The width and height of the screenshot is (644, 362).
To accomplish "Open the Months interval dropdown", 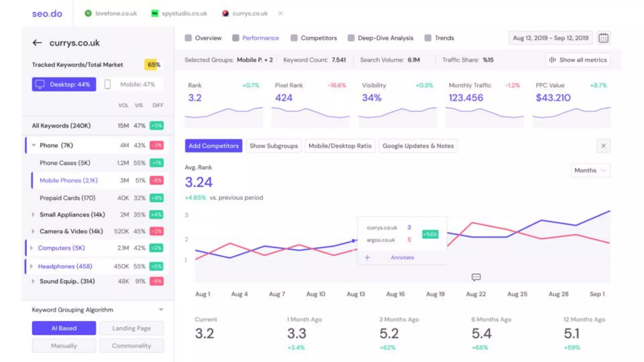I will [590, 170].
